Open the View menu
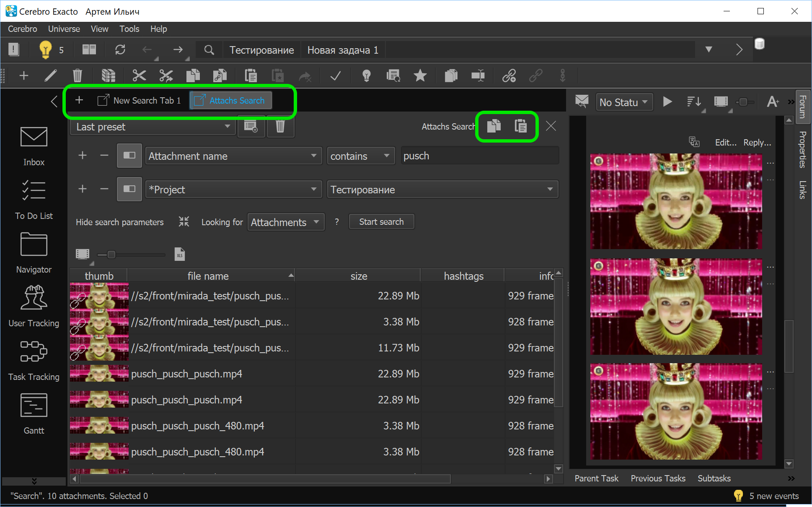The image size is (812, 507). pyautogui.click(x=100, y=29)
